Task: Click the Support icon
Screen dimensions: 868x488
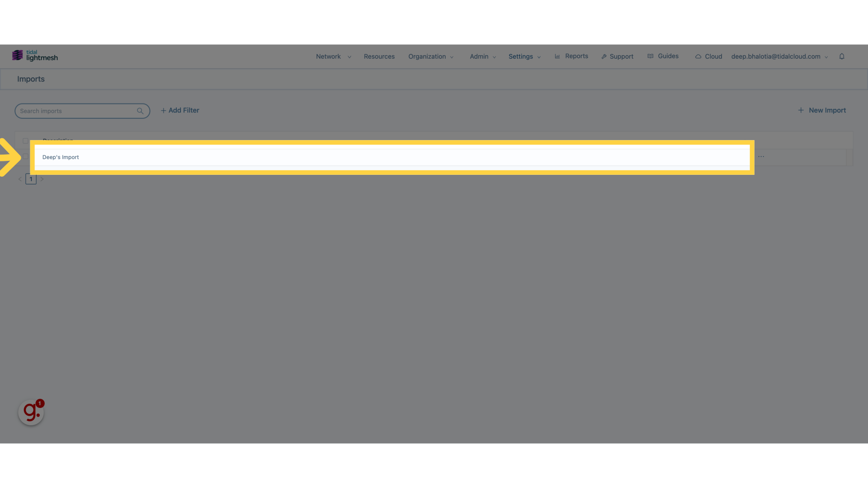Action: coord(604,56)
